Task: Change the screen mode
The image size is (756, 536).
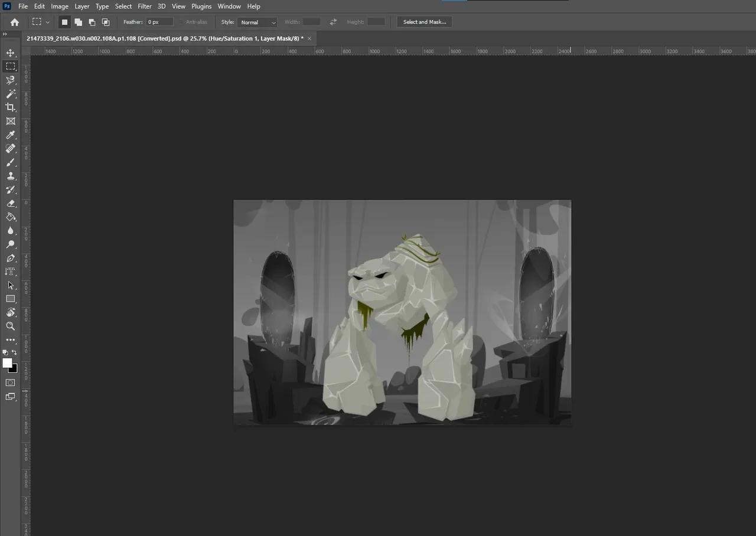Action: click(11, 397)
